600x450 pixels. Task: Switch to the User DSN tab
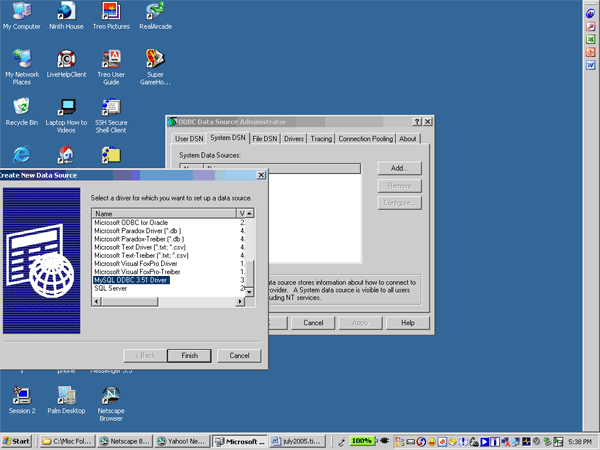click(189, 139)
